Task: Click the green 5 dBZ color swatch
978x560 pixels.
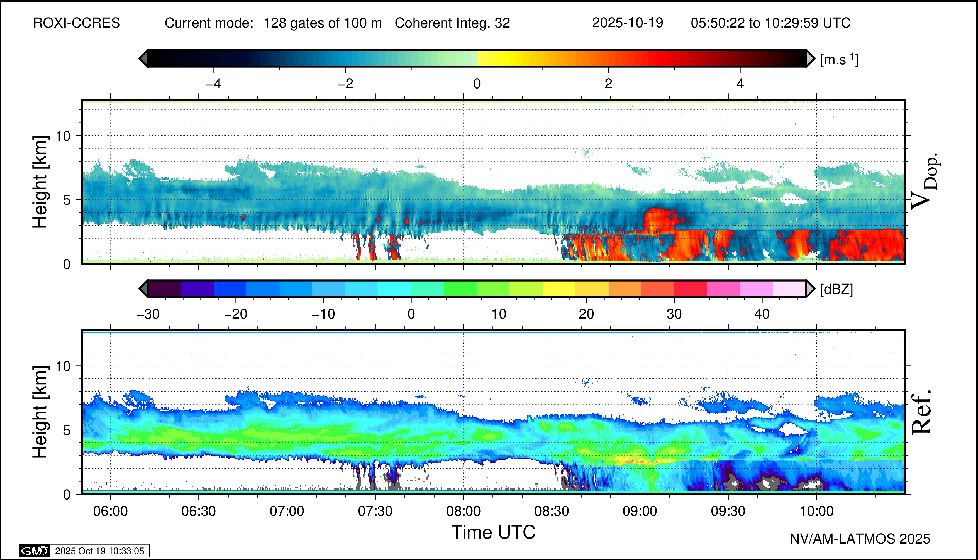Action: [x=460, y=288]
